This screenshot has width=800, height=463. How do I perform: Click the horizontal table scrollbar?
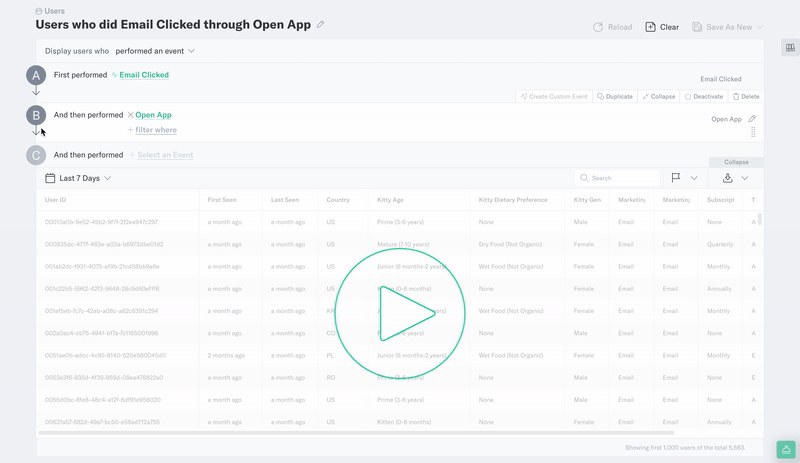tap(356, 433)
